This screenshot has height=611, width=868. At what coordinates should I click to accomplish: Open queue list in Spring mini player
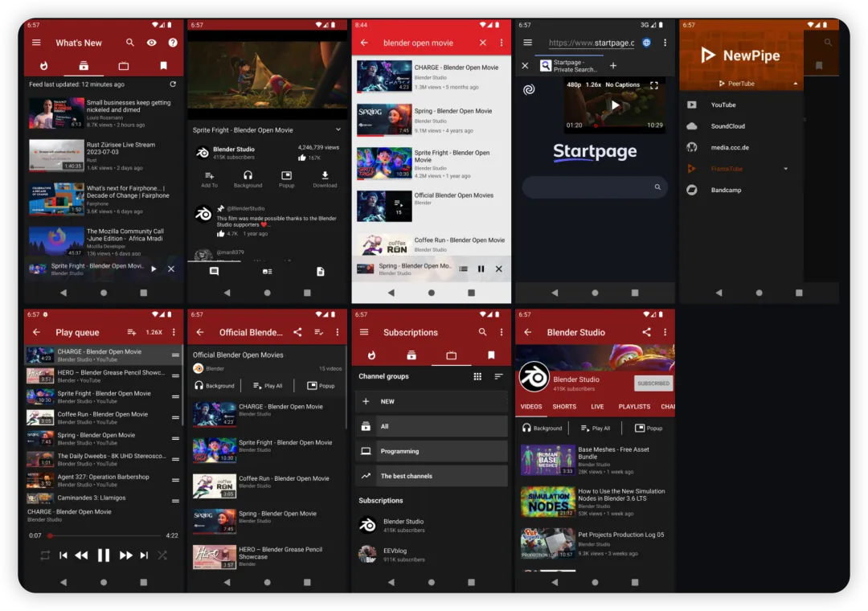[464, 269]
